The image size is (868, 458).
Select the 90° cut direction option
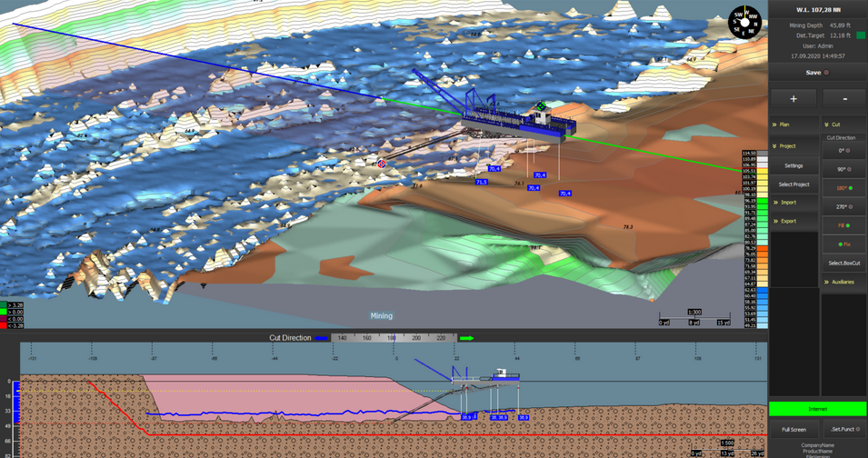click(x=843, y=169)
